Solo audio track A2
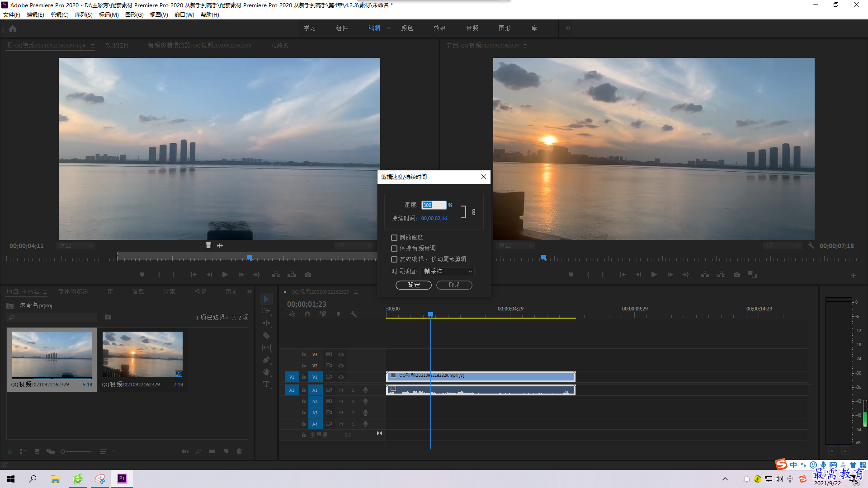The image size is (868, 488). [354, 402]
